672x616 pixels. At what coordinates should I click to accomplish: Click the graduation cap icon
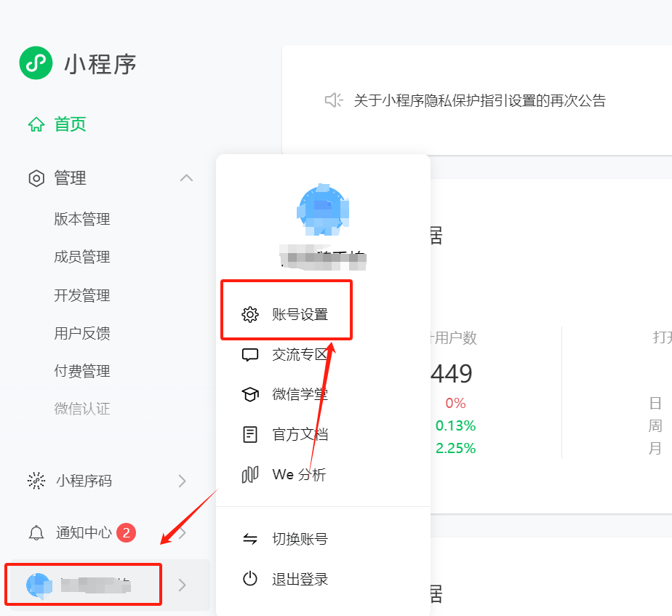pyautogui.click(x=250, y=394)
